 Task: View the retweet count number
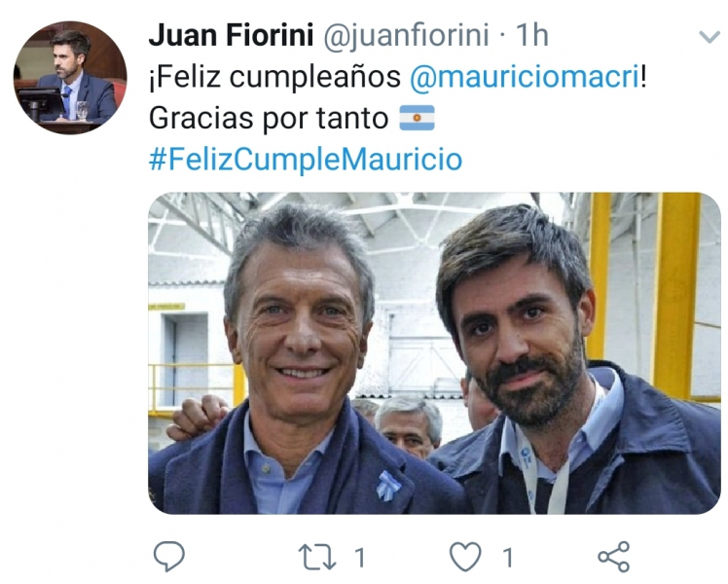click(x=360, y=557)
